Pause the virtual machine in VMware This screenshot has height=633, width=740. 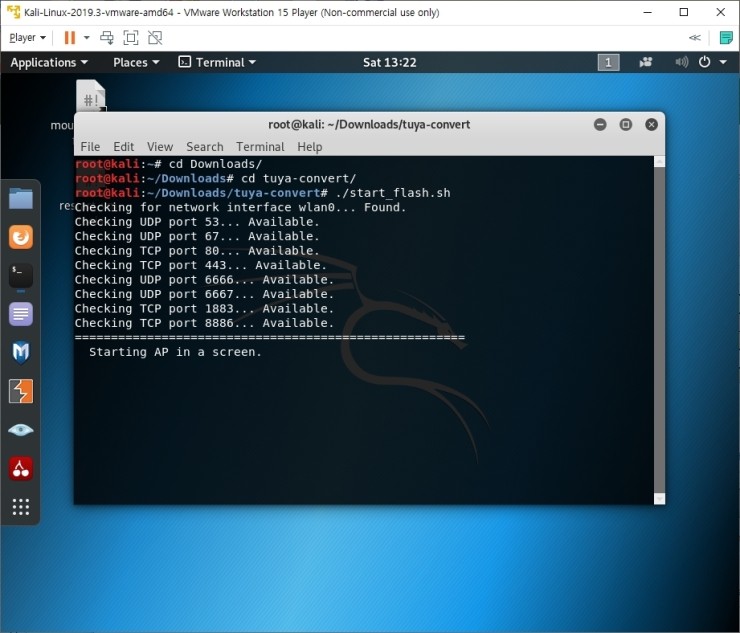pos(69,37)
